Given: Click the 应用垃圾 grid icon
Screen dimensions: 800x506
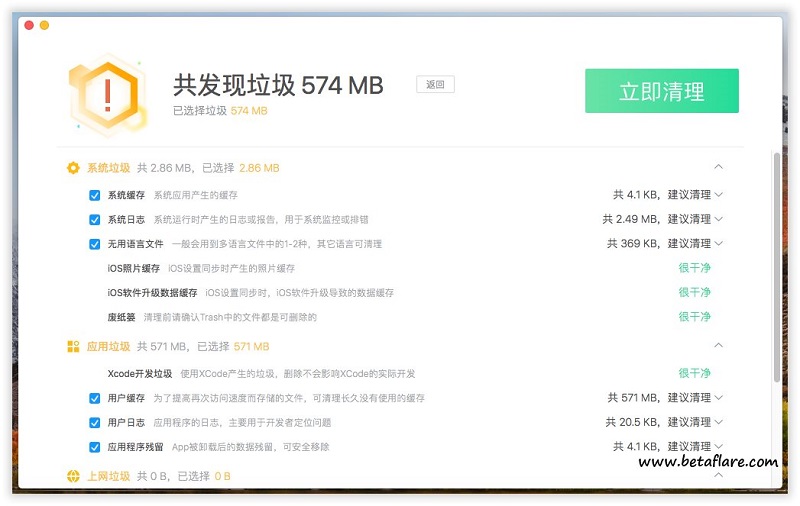Looking at the screenshot, I should [73, 347].
